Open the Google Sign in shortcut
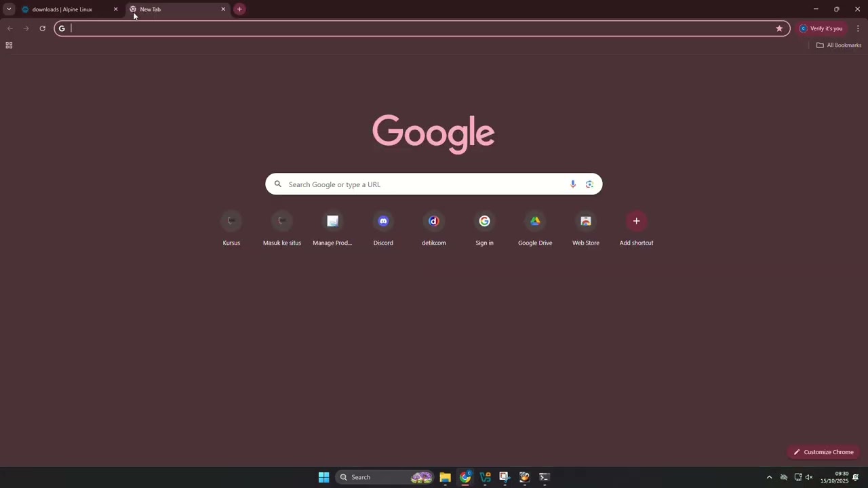The height and width of the screenshot is (488, 868). pyautogui.click(x=484, y=228)
